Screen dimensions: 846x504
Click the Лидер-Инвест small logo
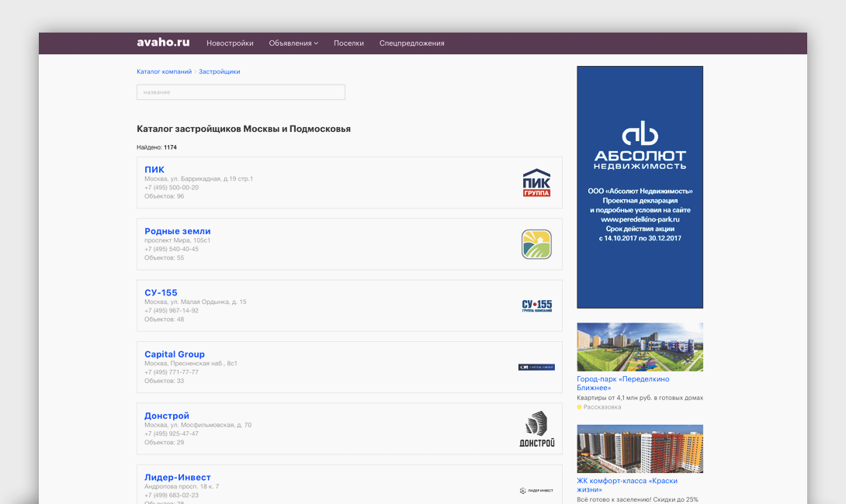pos(536,491)
